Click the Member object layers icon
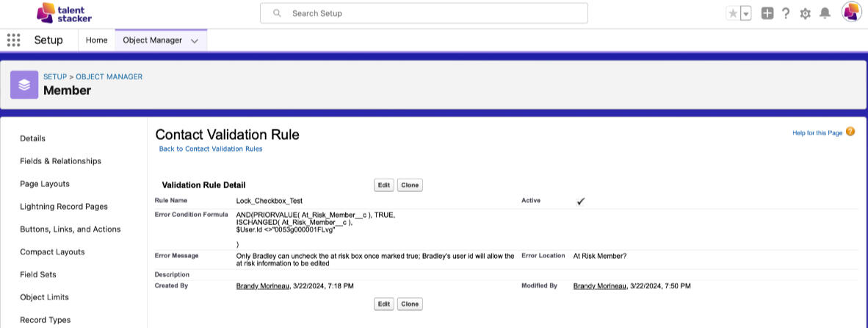This screenshot has width=868, height=328. coord(24,85)
